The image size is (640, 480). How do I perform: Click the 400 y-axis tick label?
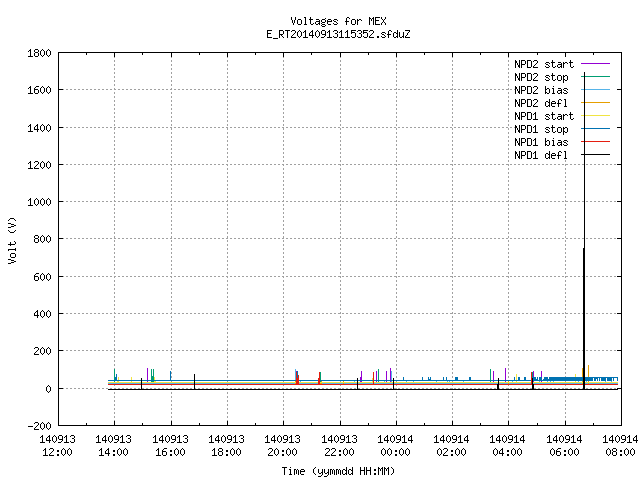point(42,314)
